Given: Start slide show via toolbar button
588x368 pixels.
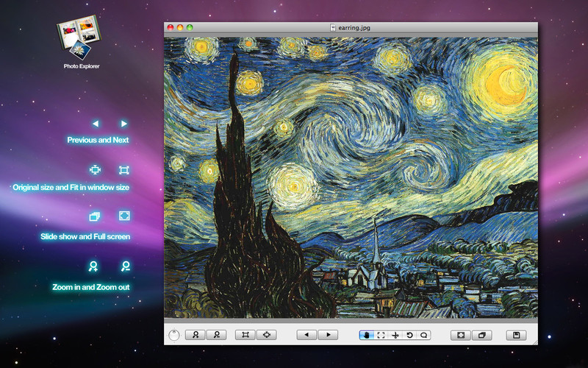Looking at the screenshot, I should [482, 335].
